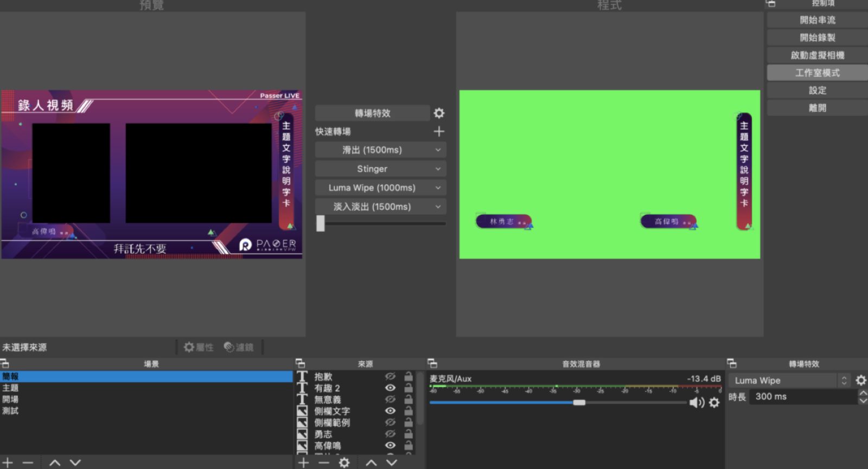Click the transition T-bar slider handle
Image resolution: width=868 pixels, height=469 pixels.
(321, 223)
